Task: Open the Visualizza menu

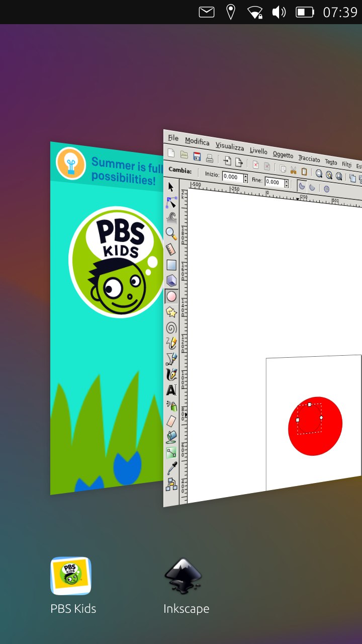Action: tap(230, 147)
